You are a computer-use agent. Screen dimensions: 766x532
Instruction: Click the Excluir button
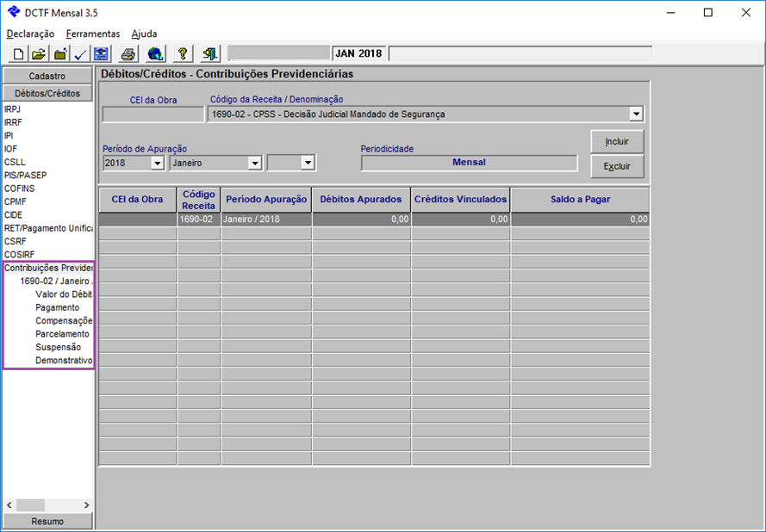[x=617, y=166]
